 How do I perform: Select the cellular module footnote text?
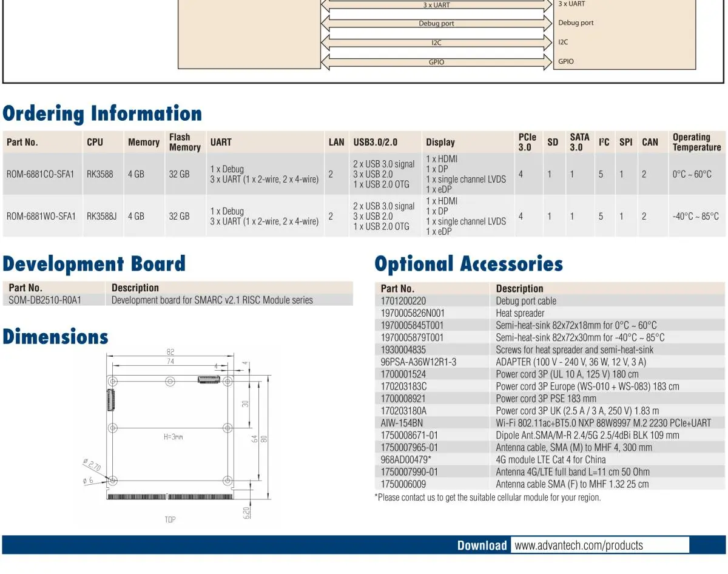pyautogui.click(x=488, y=497)
